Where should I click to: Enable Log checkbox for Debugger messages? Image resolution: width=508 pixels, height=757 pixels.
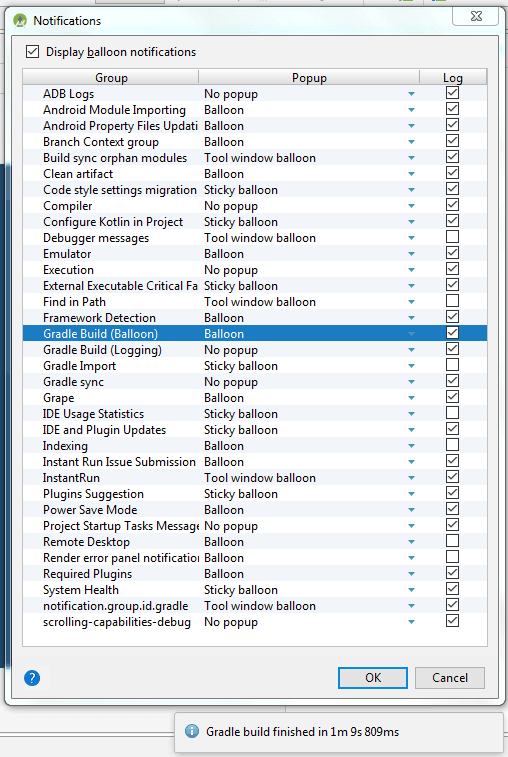[452, 237]
